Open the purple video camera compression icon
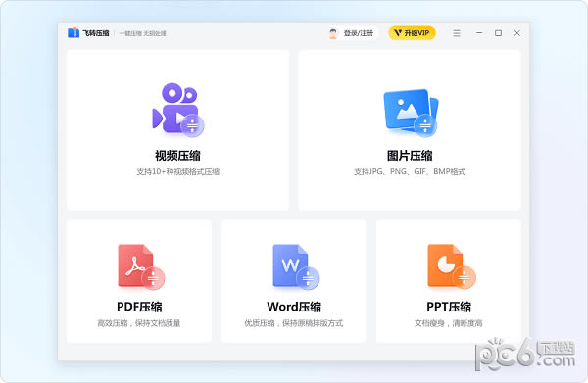 (178, 110)
